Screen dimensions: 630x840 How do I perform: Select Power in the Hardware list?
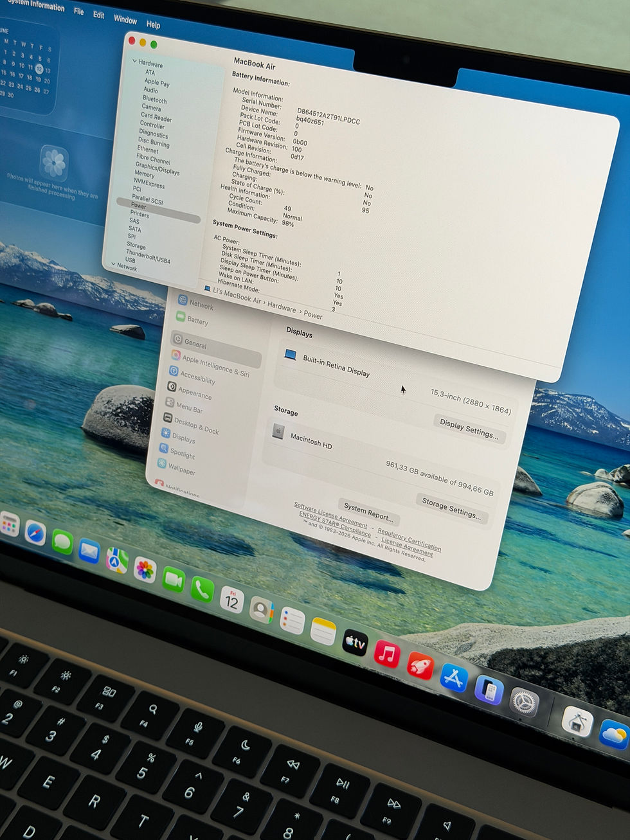(158, 211)
